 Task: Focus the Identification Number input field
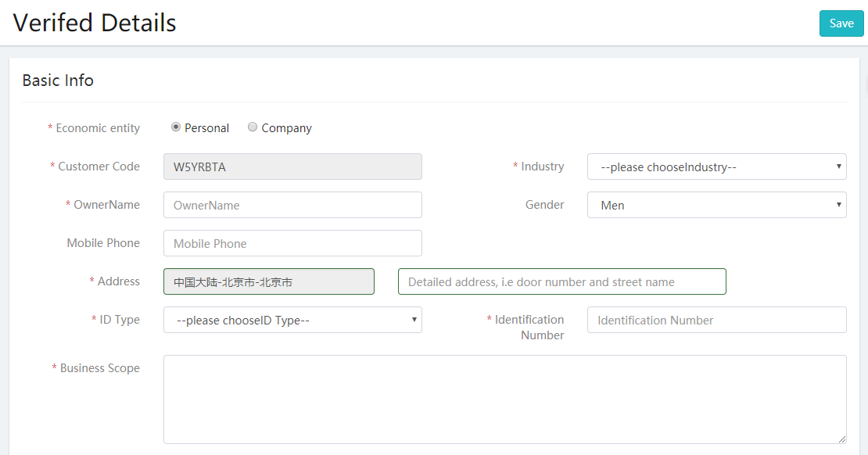716,320
